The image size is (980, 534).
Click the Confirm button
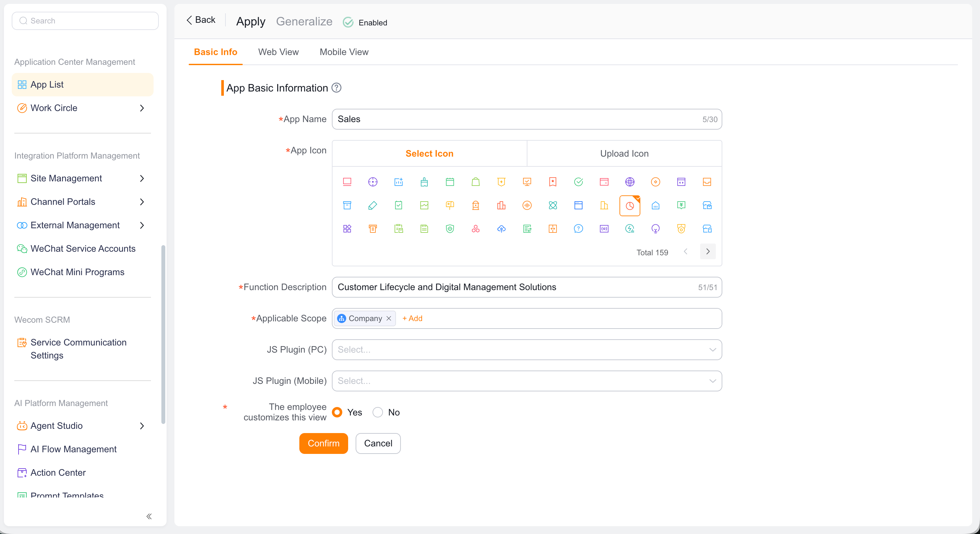[323, 443]
